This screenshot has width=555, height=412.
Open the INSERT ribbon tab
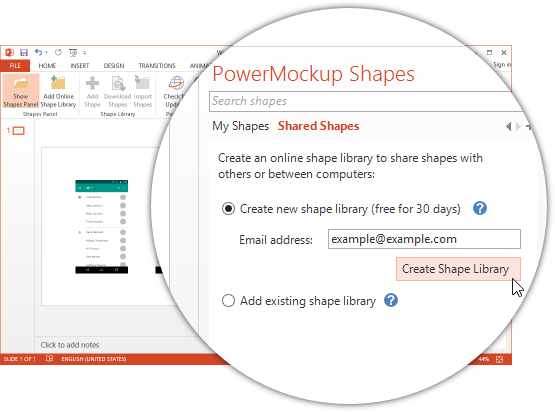click(80, 65)
